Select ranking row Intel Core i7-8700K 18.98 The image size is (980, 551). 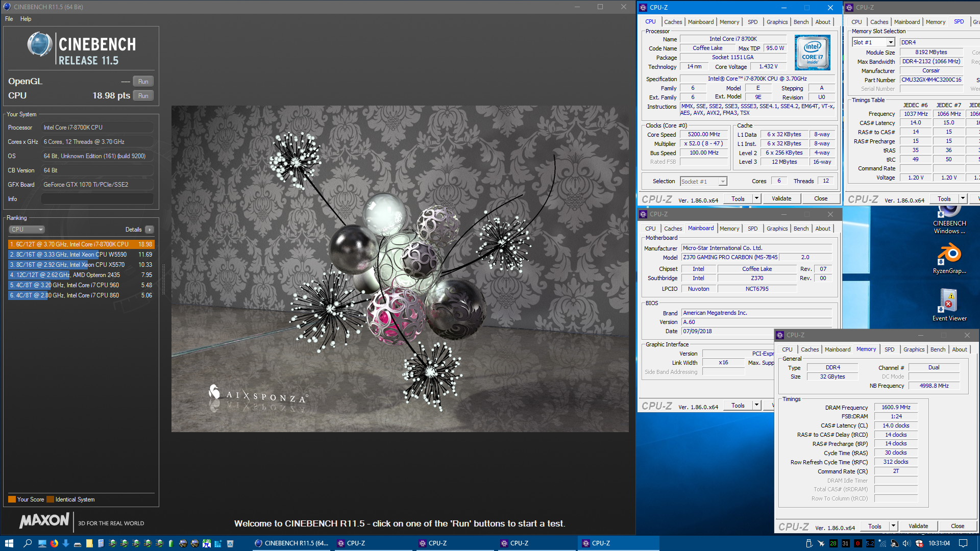coord(81,244)
